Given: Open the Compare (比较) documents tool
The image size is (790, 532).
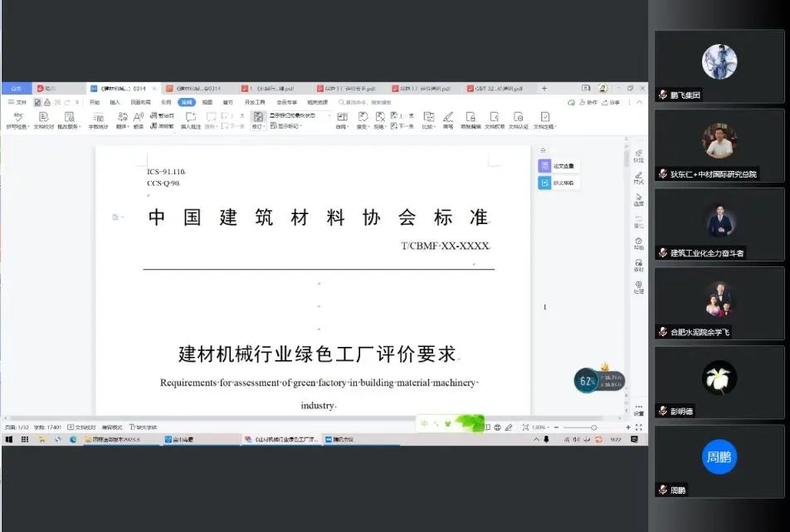Looking at the screenshot, I should 430,119.
